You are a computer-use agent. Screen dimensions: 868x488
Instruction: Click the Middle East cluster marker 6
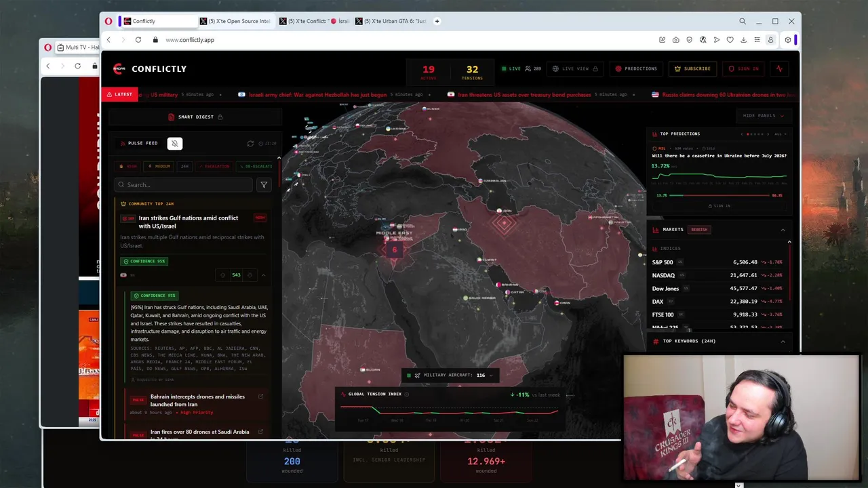pos(394,250)
